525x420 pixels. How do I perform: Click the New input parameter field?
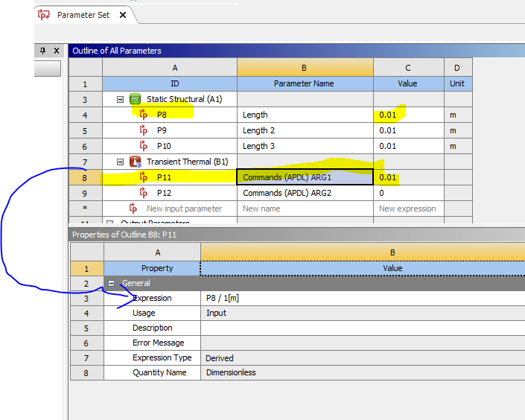click(170, 209)
